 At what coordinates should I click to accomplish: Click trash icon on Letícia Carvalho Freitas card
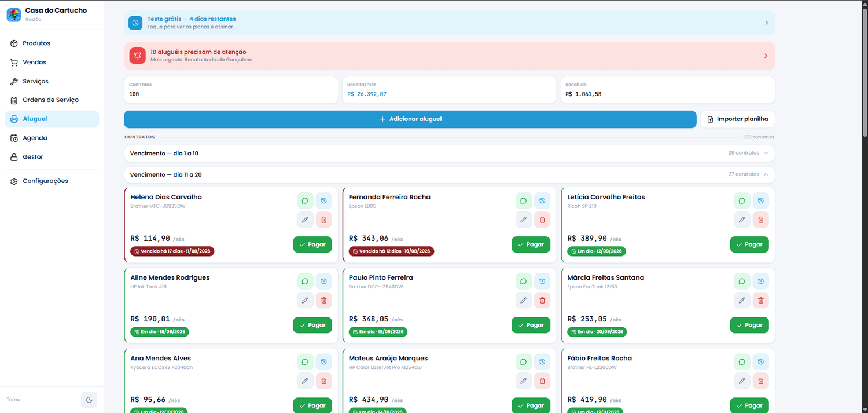pos(761,220)
